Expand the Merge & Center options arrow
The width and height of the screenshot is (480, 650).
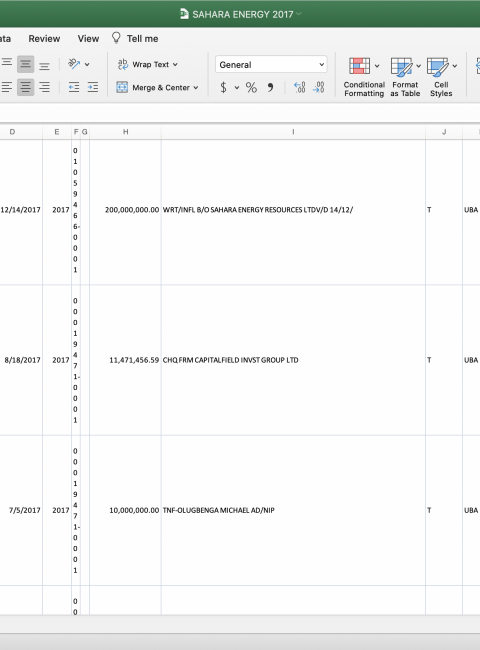pos(196,87)
